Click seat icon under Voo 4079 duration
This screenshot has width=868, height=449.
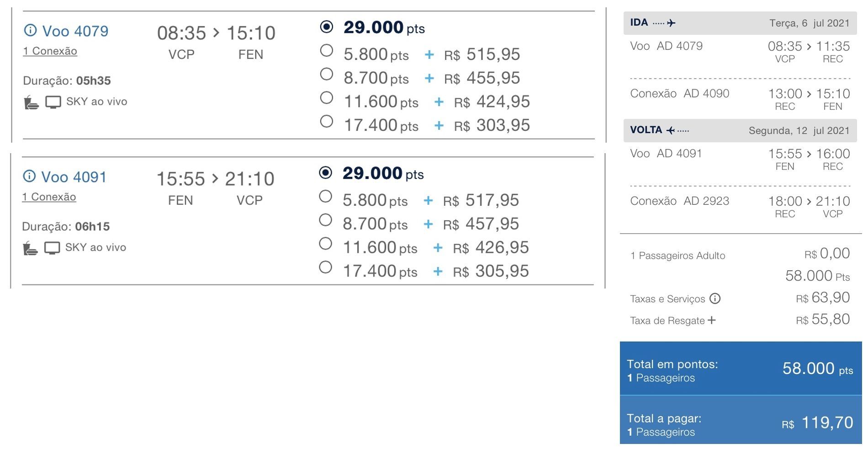pyautogui.click(x=31, y=102)
